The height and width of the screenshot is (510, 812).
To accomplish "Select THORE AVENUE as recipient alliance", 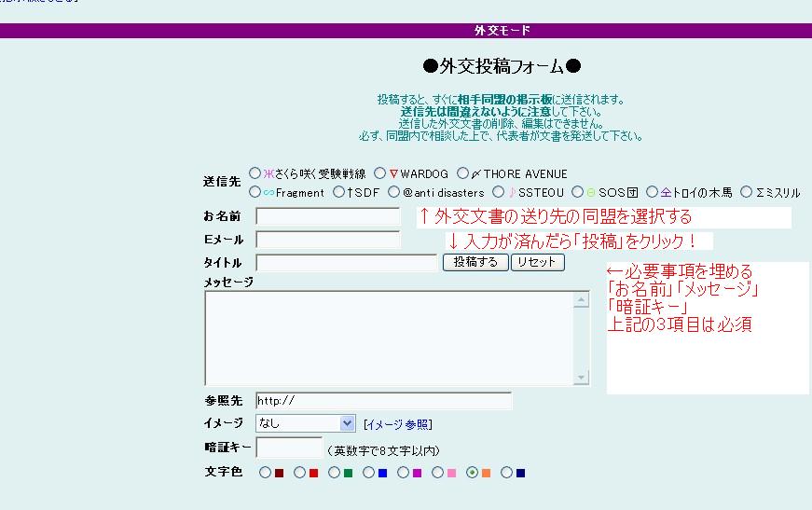I will [x=462, y=173].
